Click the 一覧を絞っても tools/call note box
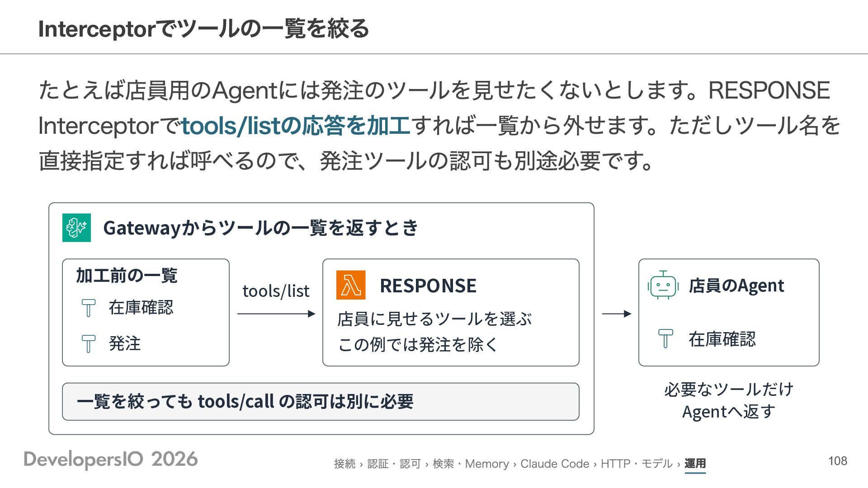Image resolution: width=868 pixels, height=488 pixels. pyautogui.click(x=321, y=402)
